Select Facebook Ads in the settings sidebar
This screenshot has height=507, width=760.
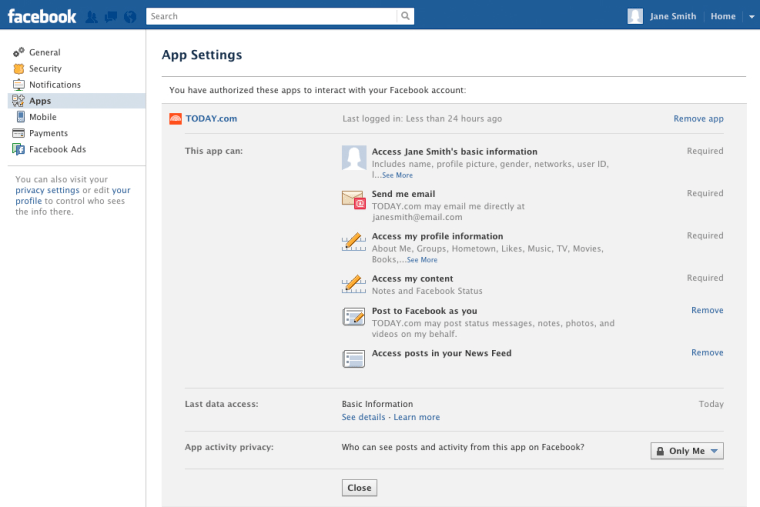[57, 149]
